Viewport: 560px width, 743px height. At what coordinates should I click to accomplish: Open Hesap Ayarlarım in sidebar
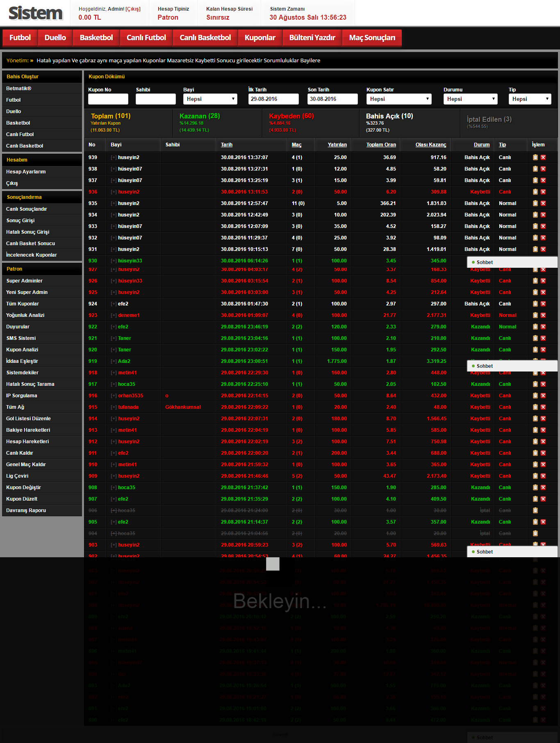point(42,172)
